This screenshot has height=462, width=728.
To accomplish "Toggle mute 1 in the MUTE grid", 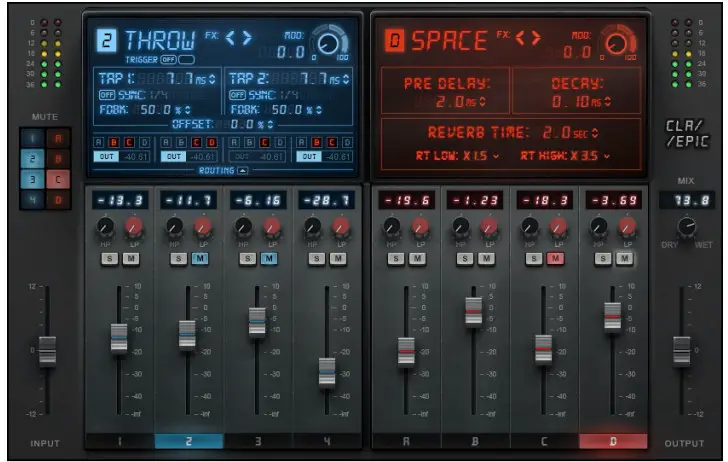I will tap(32, 138).
